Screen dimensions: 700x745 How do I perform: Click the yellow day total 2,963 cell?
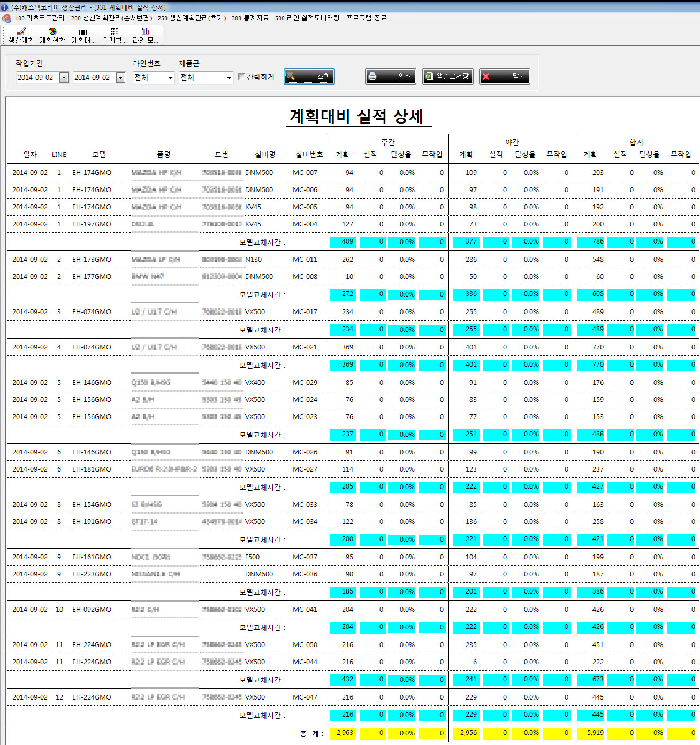tap(343, 733)
